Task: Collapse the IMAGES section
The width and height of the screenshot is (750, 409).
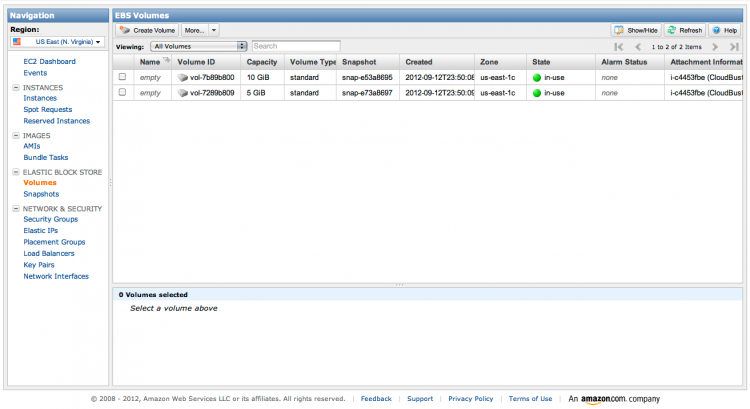Action: point(16,135)
